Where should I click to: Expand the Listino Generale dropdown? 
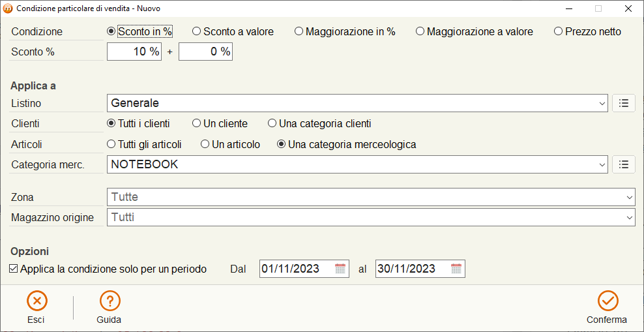[602, 104]
